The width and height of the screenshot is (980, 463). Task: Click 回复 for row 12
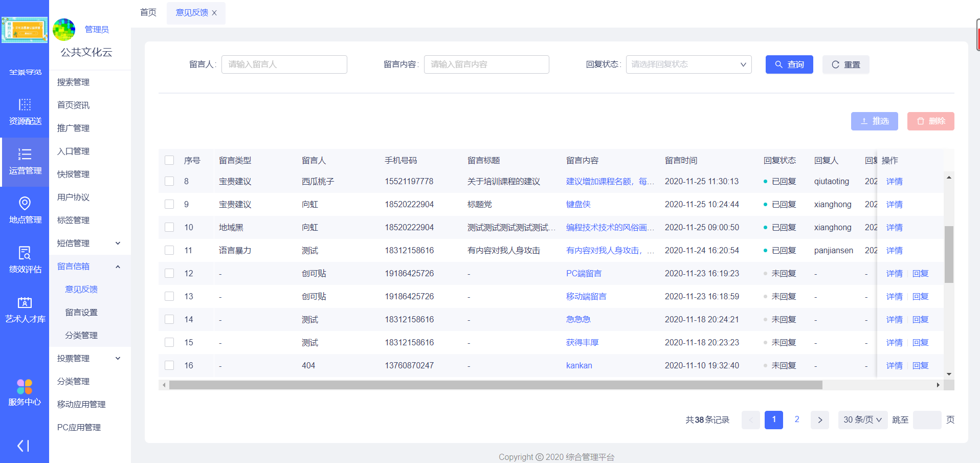[x=920, y=273]
